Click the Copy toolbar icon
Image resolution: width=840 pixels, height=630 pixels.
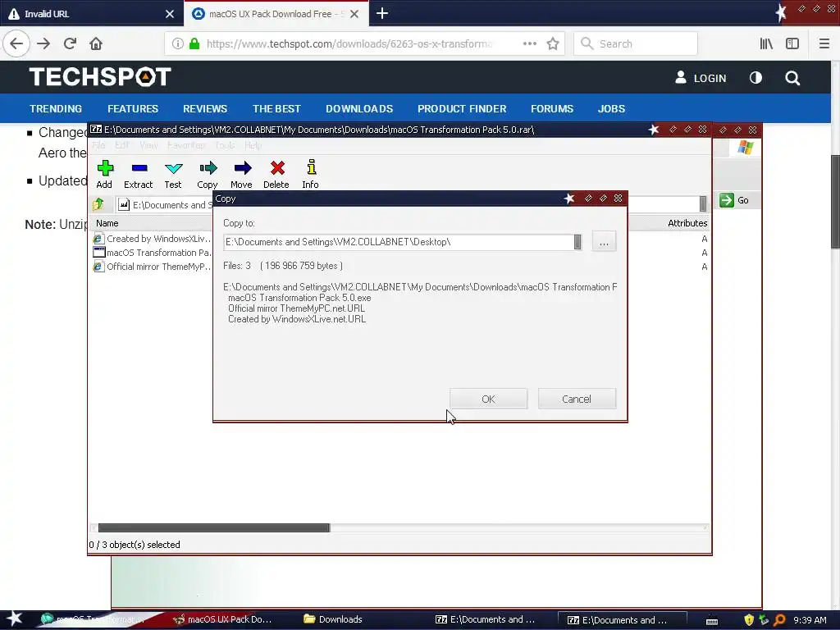pos(208,174)
